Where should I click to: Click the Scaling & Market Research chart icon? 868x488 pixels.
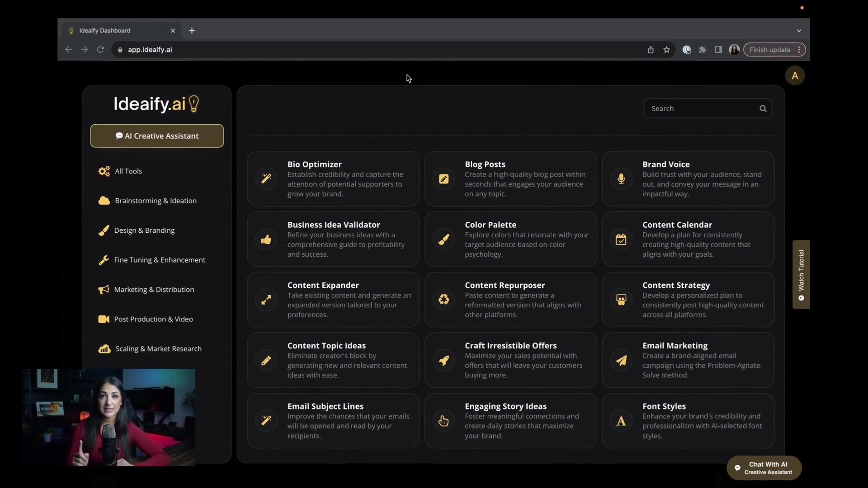tap(104, 349)
